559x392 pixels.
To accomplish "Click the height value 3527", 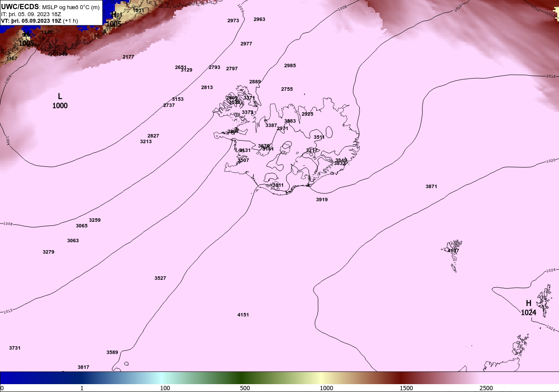I will click(160, 278).
